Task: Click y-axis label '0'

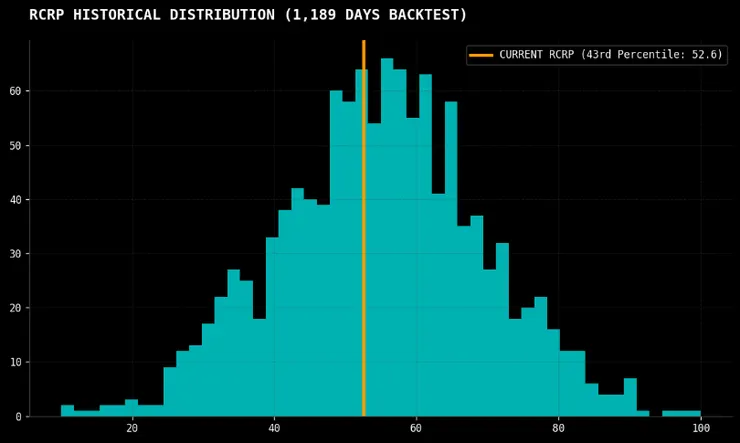Action: (18, 417)
